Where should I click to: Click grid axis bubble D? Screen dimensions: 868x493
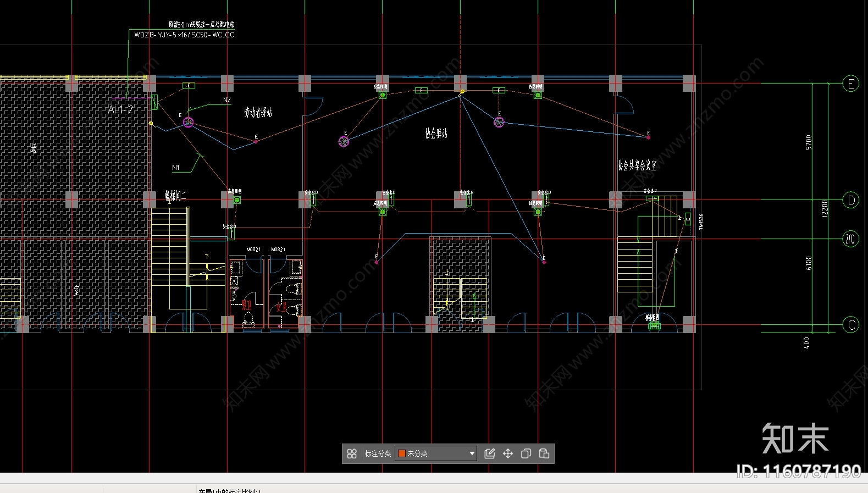coord(851,200)
